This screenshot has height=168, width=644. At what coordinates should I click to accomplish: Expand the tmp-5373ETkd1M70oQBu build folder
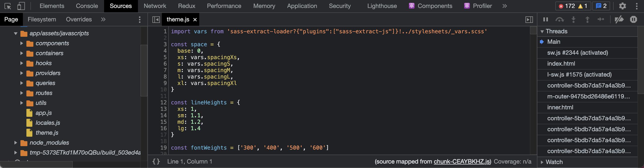pyautogui.click(x=15, y=153)
